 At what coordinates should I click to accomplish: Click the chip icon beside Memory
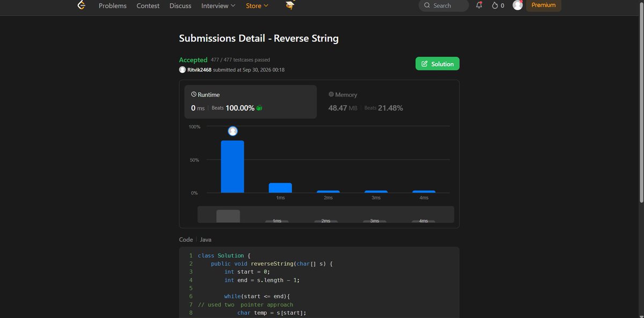331,94
